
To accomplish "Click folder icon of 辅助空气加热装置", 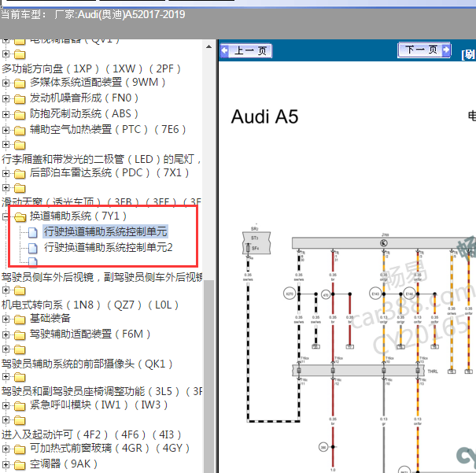I will [x=20, y=131].
